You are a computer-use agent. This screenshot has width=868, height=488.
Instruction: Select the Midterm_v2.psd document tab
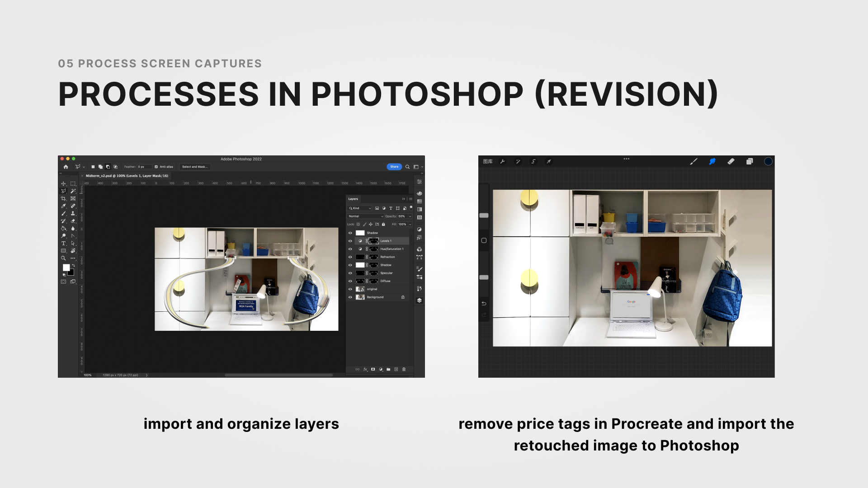pos(127,176)
